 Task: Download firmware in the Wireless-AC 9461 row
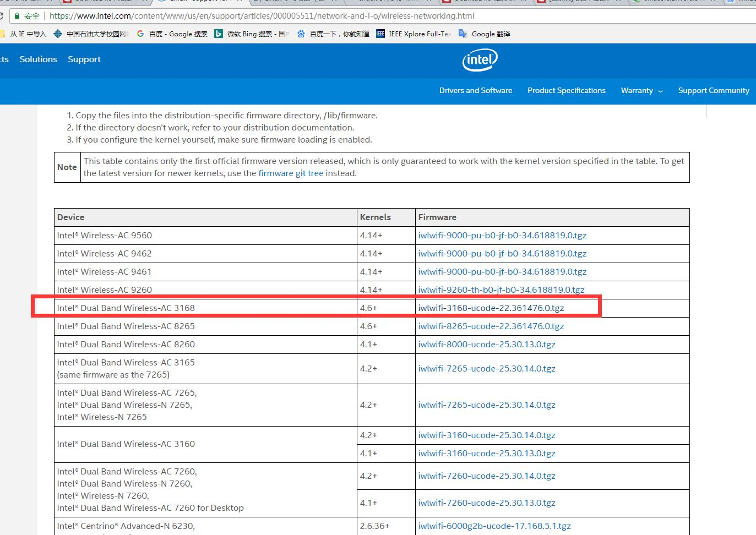coord(502,271)
